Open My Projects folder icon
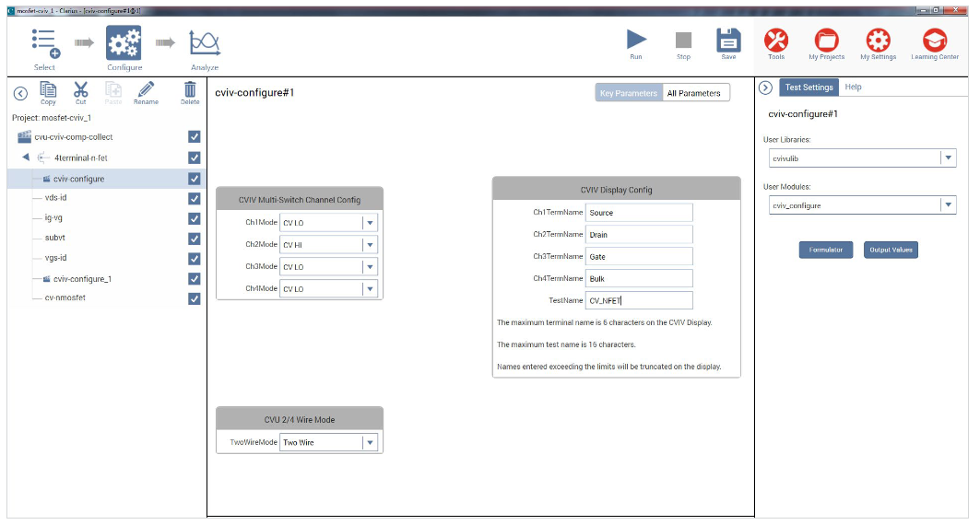 point(826,40)
